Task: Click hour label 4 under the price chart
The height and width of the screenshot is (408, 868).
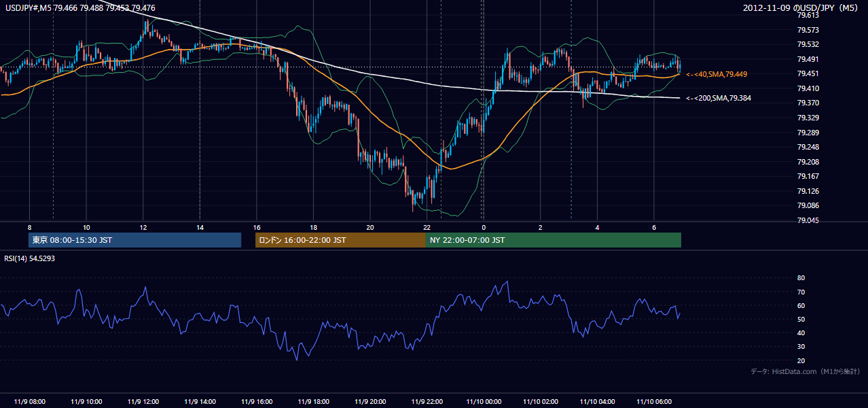Action: (x=597, y=227)
